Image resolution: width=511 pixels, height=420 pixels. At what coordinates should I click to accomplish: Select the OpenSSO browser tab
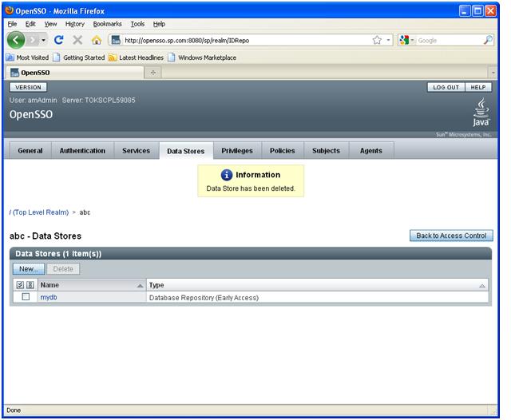pyautogui.click(x=75, y=73)
